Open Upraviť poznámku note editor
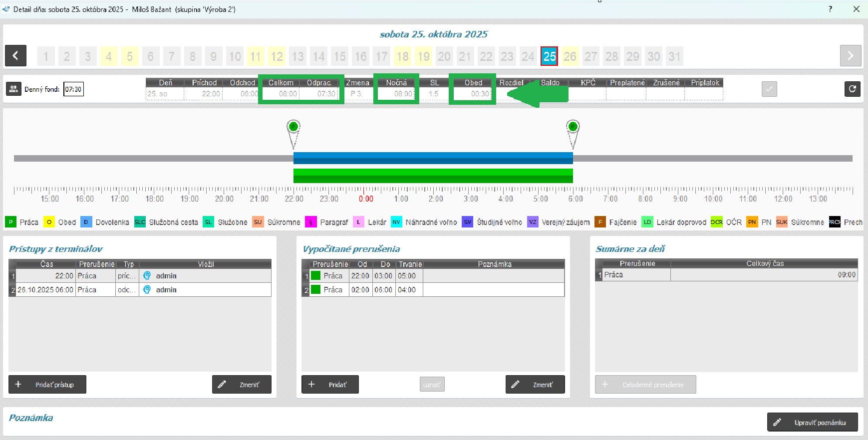The height and width of the screenshot is (440, 868). click(812, 422)
